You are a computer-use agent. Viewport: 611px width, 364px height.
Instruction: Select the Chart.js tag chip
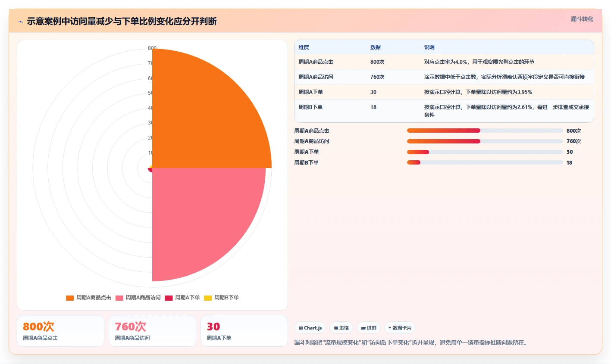pyautogui.click(x=310, y=328)
